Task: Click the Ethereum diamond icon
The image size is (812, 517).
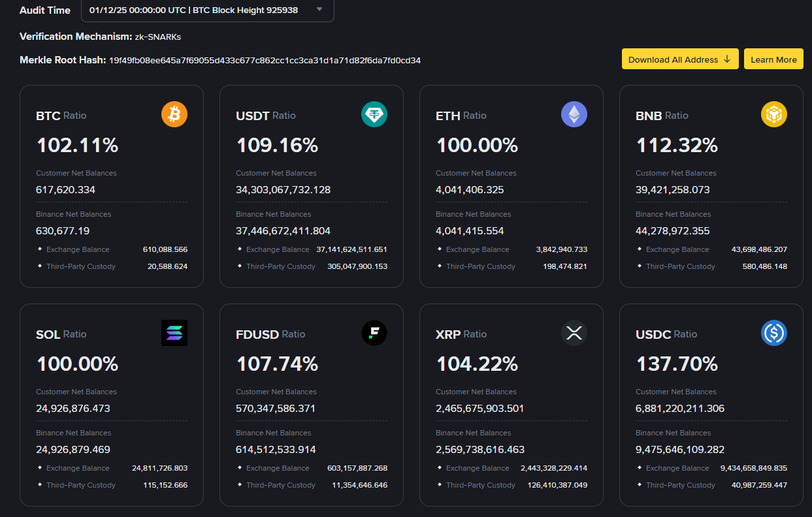Action: point(574,115)
